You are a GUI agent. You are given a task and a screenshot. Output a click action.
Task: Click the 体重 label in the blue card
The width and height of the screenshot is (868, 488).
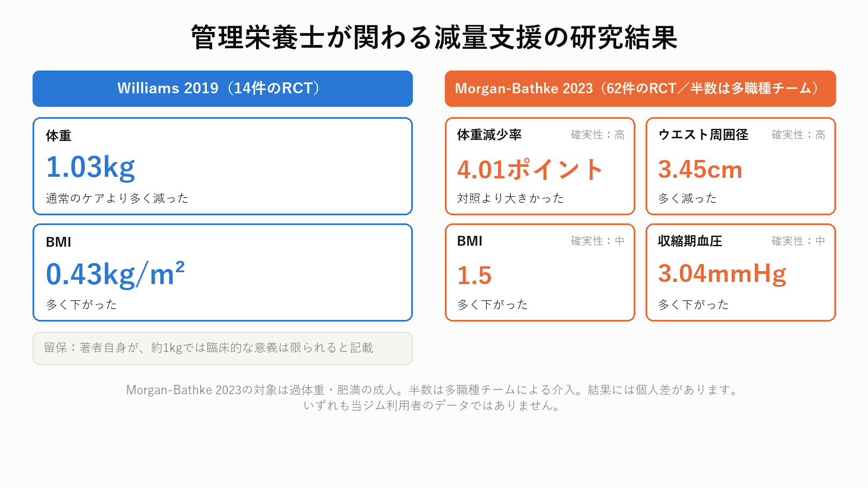(x=59, y=136)
